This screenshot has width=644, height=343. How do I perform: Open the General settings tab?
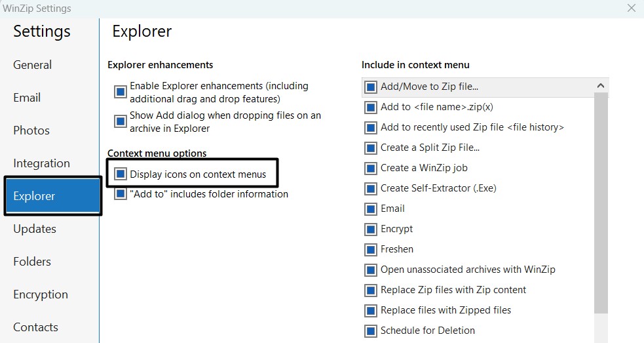(x=33, y=65)
